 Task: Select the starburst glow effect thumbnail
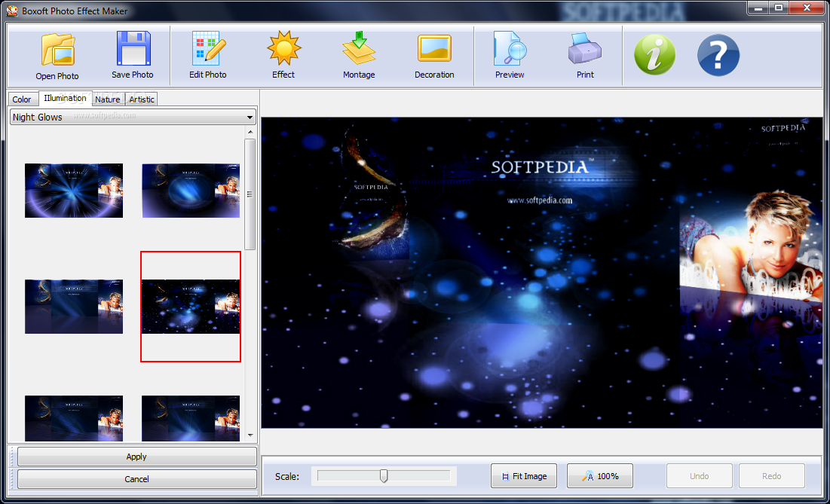point(74,191)
